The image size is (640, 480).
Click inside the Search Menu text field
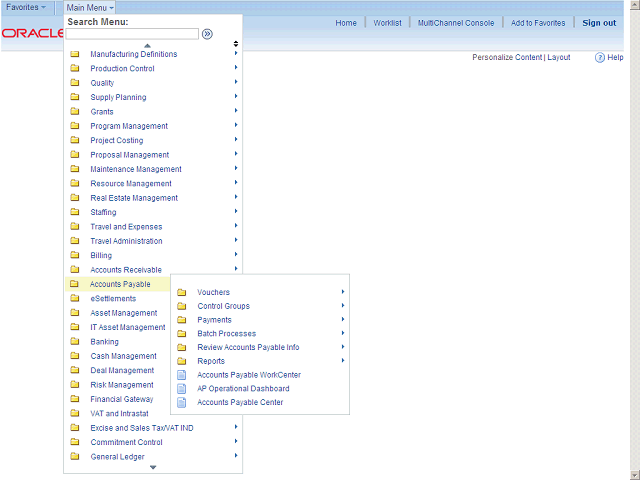coord(132,33)
